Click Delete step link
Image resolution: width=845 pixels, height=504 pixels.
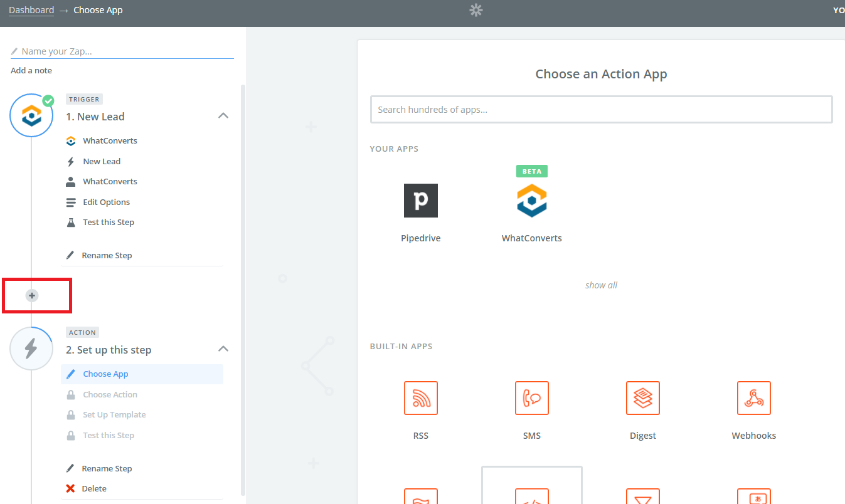pyautogui.click(x=94, y=488)
